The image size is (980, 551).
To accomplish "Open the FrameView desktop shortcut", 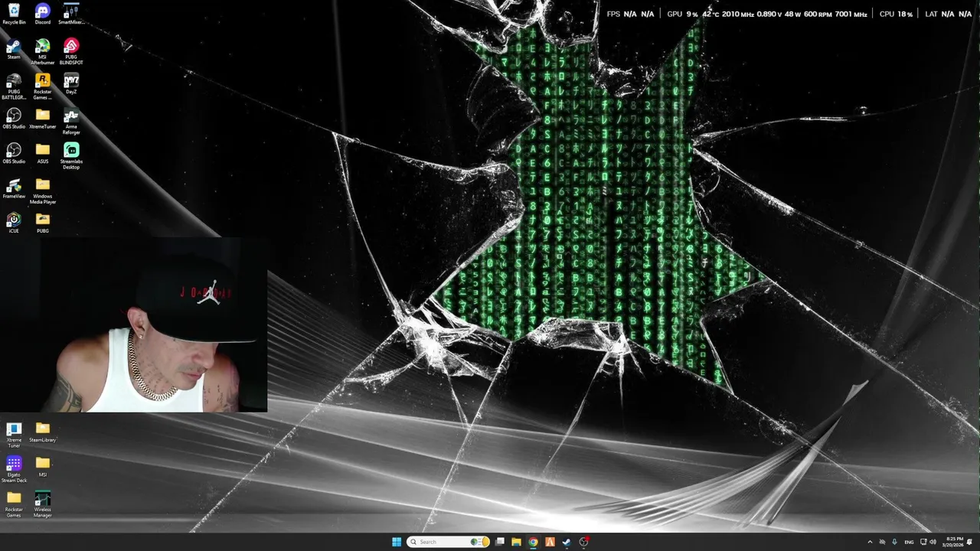I will click(14, 189).
